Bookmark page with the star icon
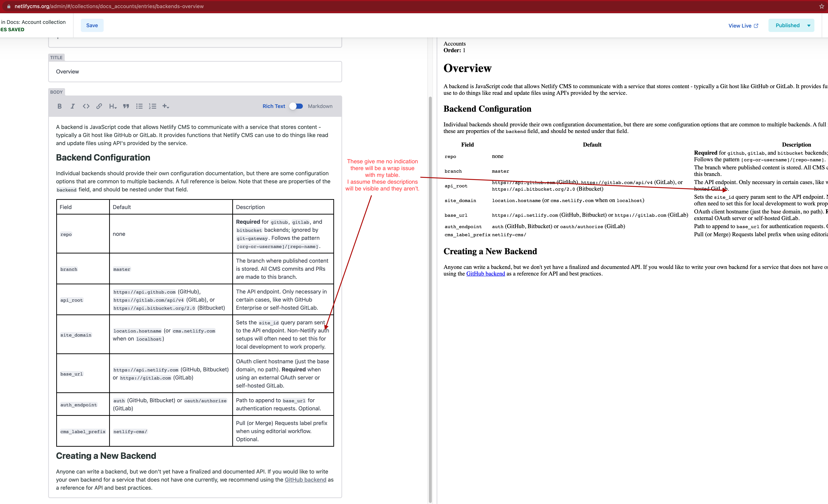Viewport: 828px width, 504px height. click(822, 6)
